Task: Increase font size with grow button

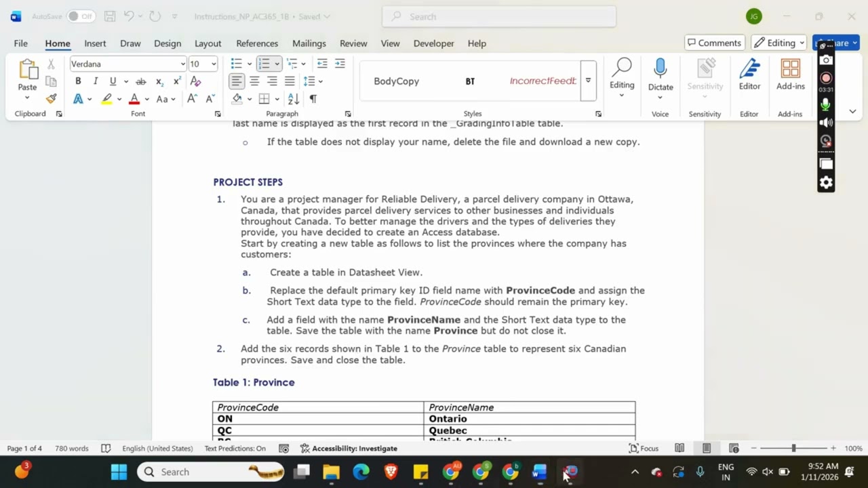Action: (x=192, y=99)
